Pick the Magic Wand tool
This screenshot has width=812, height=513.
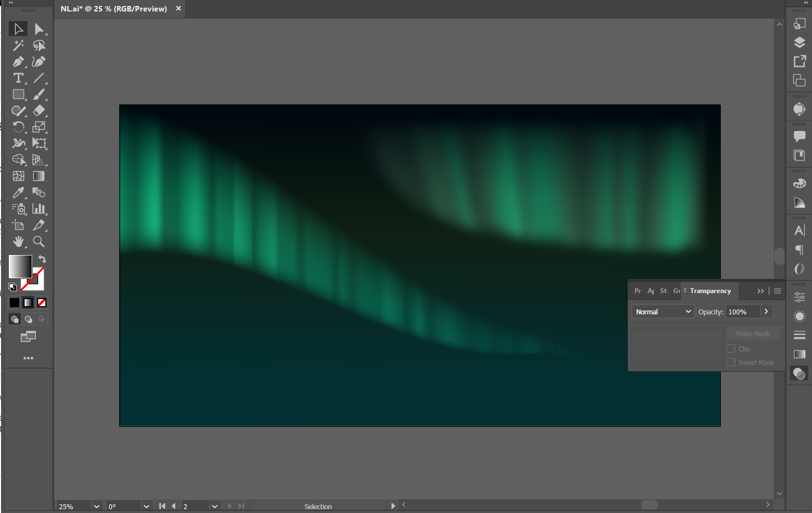tap(18, 45)
